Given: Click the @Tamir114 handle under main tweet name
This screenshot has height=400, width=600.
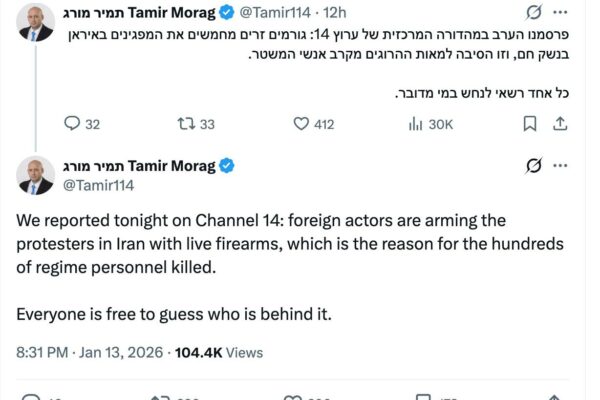Looking at the screenshot, I should 99,184.
